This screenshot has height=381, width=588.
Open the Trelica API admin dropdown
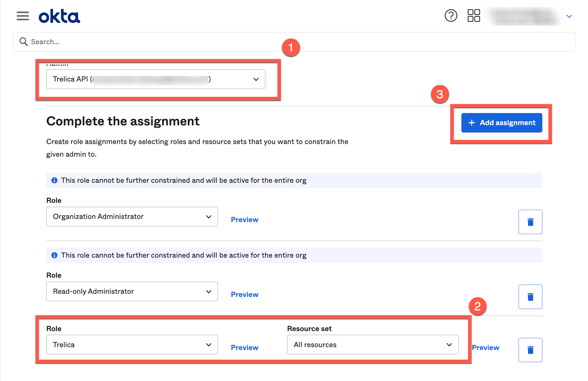point(156,79)
